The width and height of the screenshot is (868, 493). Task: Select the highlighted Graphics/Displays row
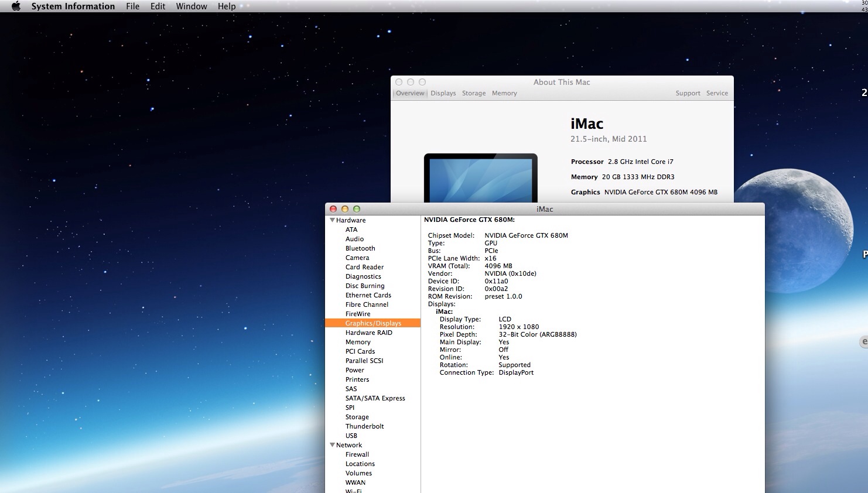(373, 323)
